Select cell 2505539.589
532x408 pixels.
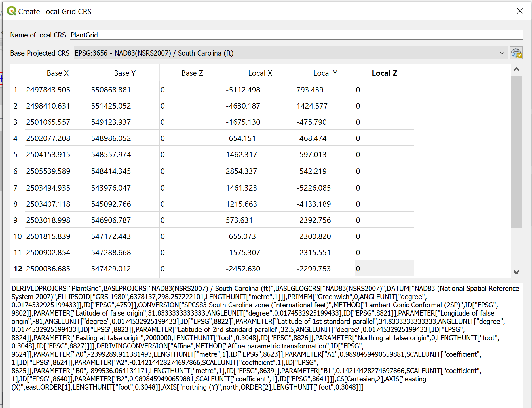pyautogui.click(x=58, y=171)
